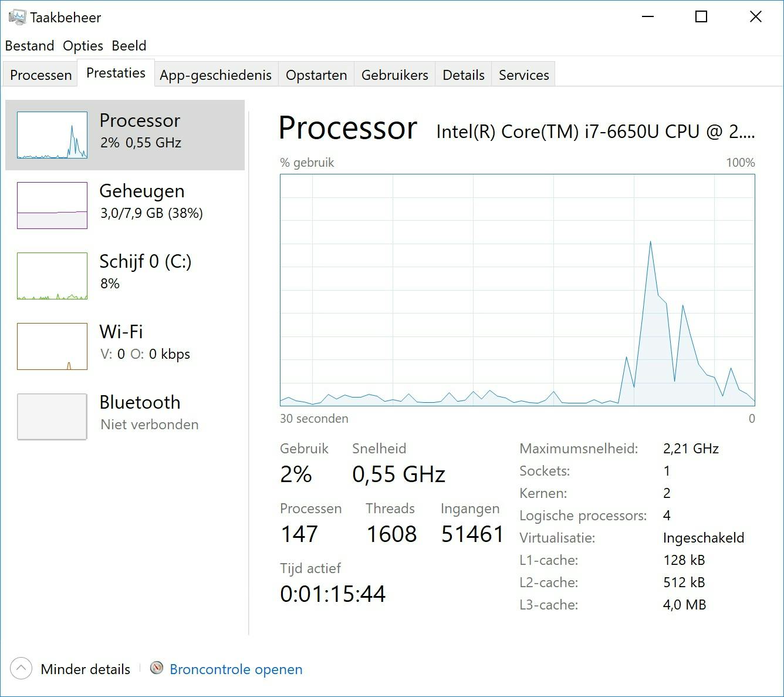Maximize the Taakbeheer window
The width and height of the screenshot is (784, 697).
coord(701,17)
